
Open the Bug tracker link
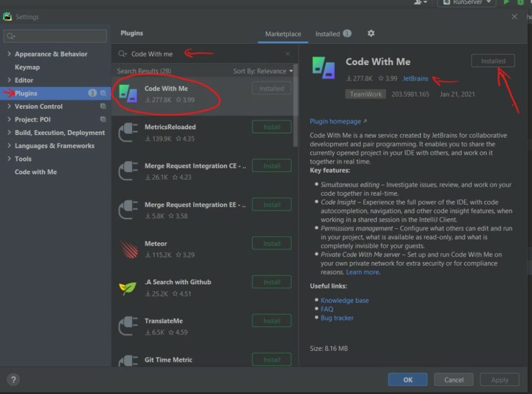pyautogui.click(x=337, y=318)
